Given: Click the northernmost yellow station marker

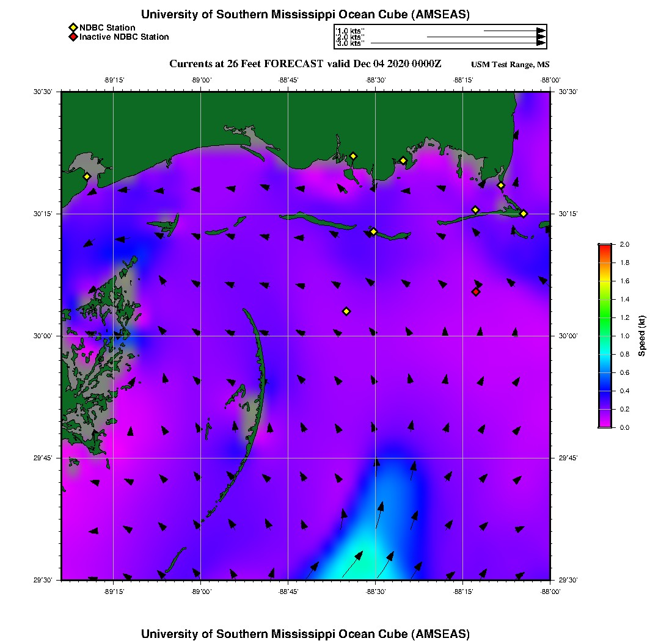Looking at the screenshot, I should click(x=353, y=156).
